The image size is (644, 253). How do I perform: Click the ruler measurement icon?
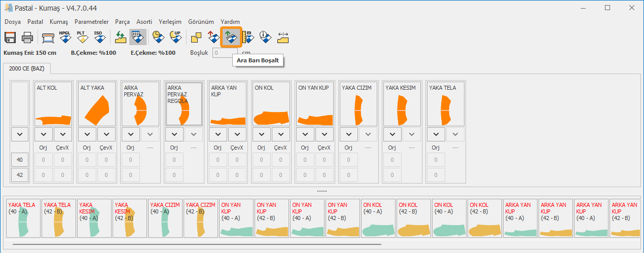pyautogui.click(x=248, y=37)
